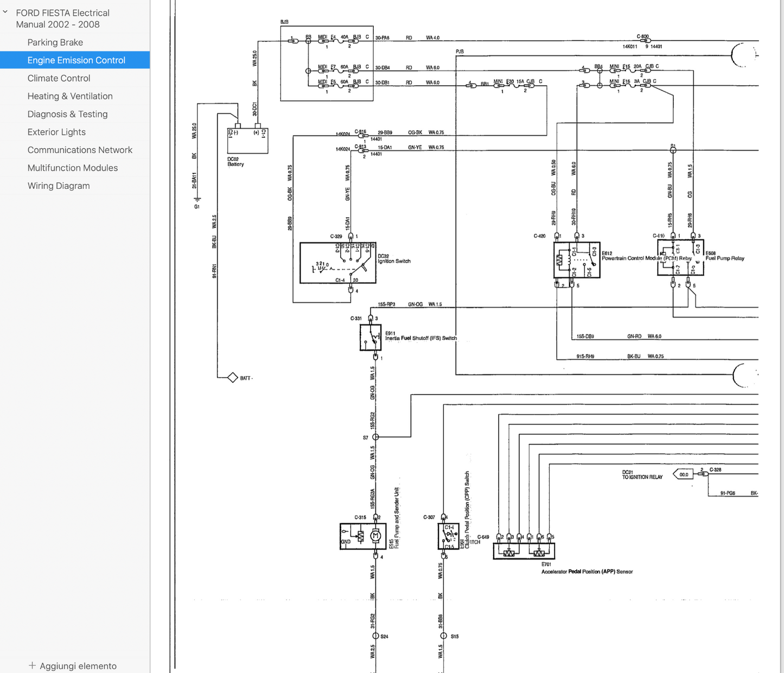This screenshot has width=784, height=673.
Task: Click the E515 Fuel Pump motor symbol
Action: [375, 536]
